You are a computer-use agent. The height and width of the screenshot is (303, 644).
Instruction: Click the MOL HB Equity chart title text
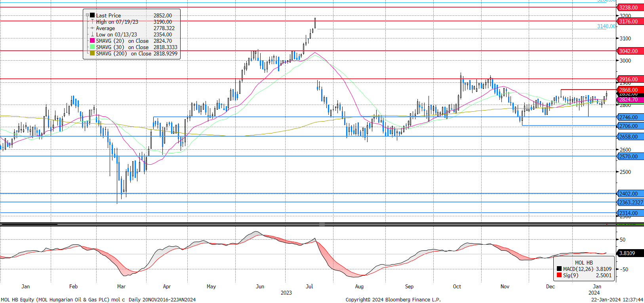98,299
